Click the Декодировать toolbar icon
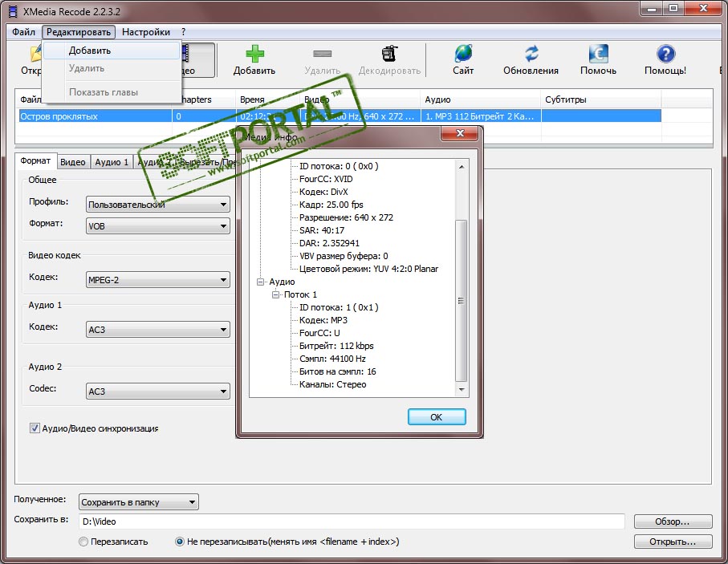 (x=389, y=54)
